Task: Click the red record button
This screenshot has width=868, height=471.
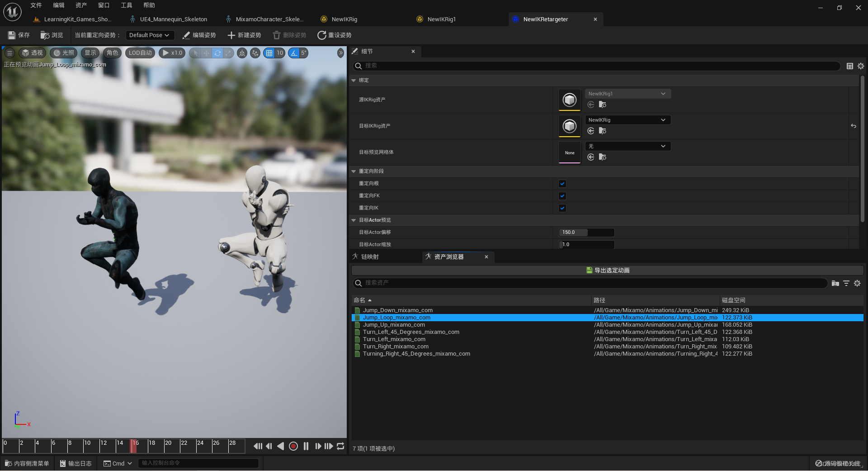Action: click(293, 446)
